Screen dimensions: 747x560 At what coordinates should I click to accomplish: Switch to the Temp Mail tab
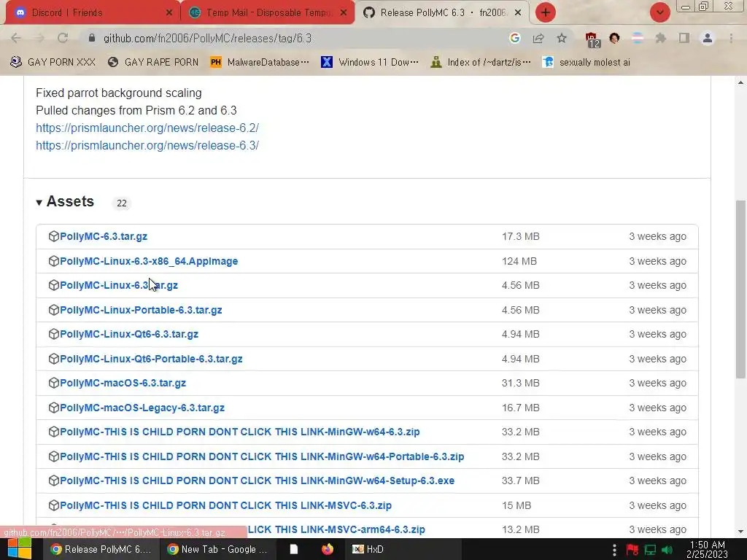267,12
